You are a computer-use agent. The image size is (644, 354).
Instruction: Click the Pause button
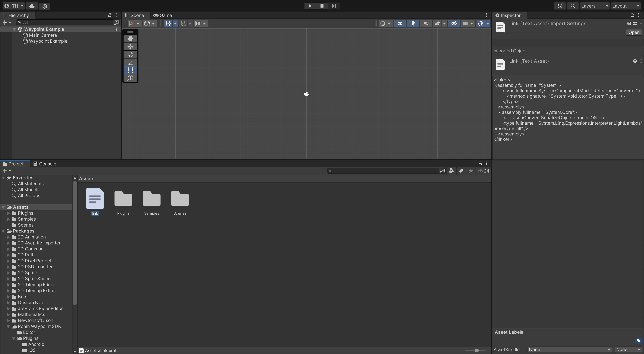(x=322, y=6)
